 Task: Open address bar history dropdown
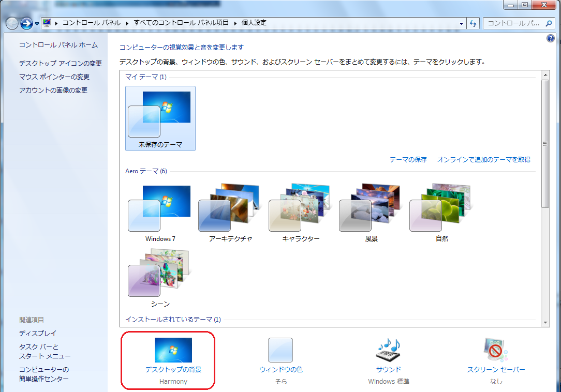pyautogui.click(x=461, y=24)
